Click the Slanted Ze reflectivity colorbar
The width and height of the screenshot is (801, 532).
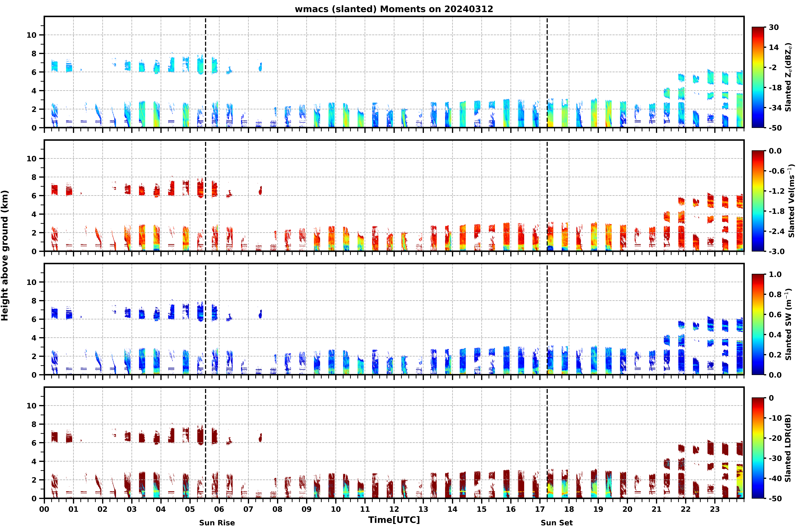click(x=758, y=77)
